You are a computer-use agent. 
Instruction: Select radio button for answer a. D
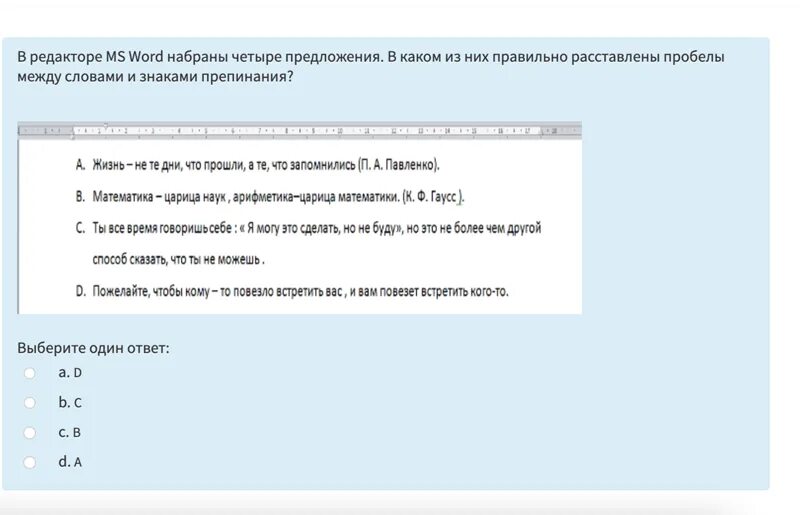point(30,373)
